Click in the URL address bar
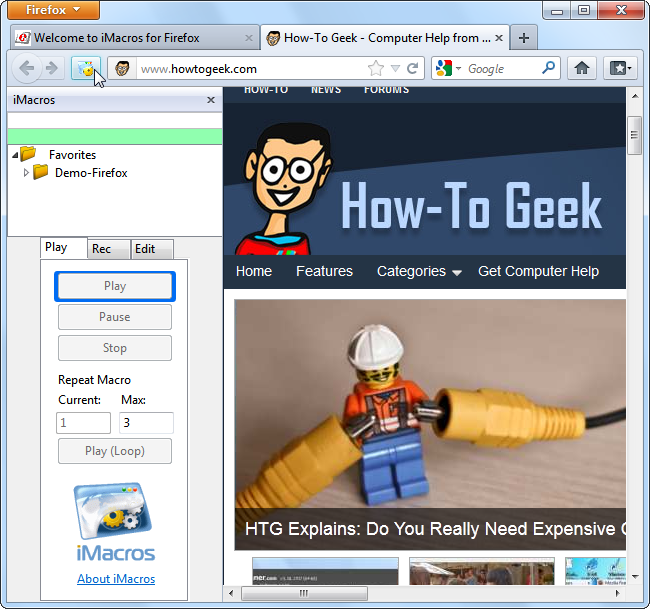Image resolution: width=650 pixels, height=609 pixels. coord(251,68)
